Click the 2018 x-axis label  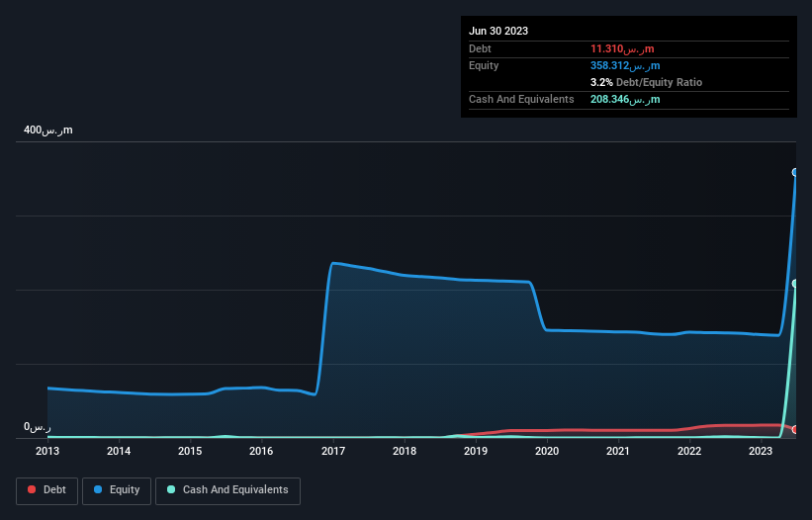tap(405, 451)
